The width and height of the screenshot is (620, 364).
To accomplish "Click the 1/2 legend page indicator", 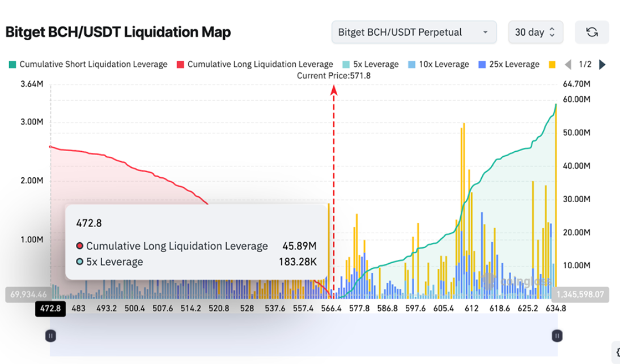I will 585,65.
